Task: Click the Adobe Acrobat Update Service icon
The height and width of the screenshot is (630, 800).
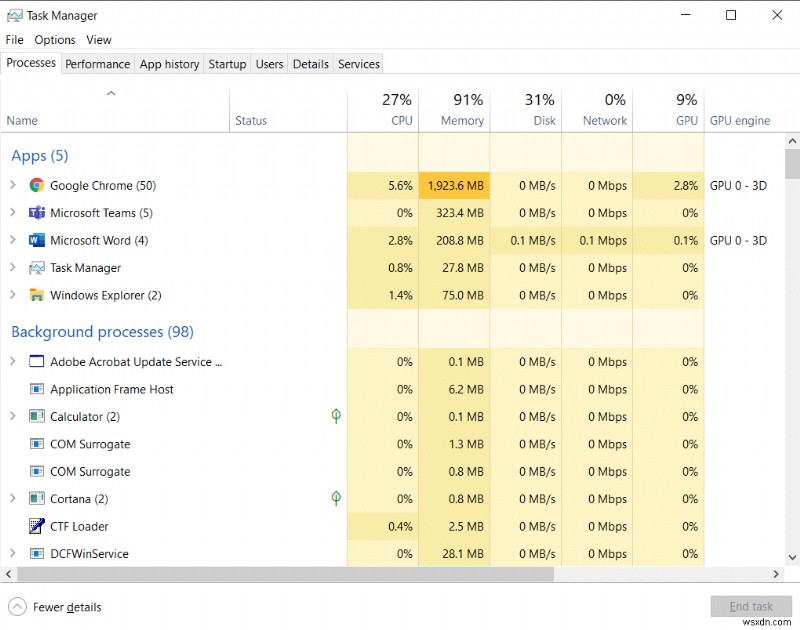Action: click(36, 361)
